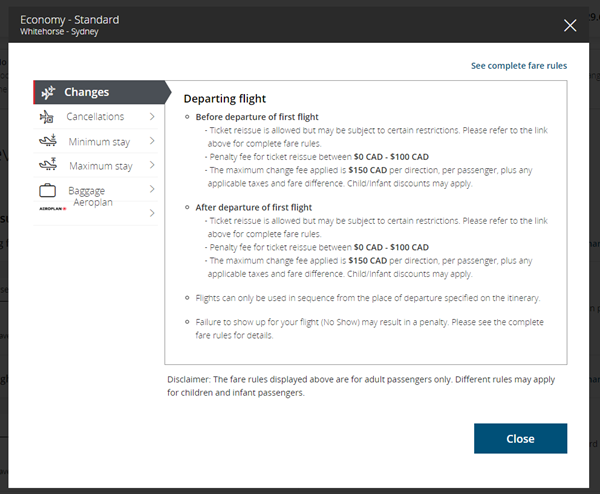Expand the Cancellations chevron arrow
This screenshot has width=600, height=495.
(x=152, y=116)
